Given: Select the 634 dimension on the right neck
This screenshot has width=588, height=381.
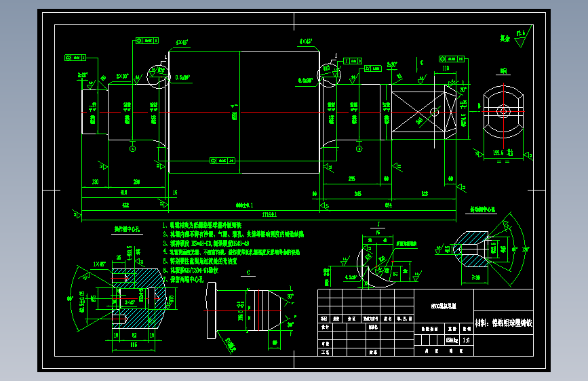Looking at the screenshot, I should click(x=389, y=205).
